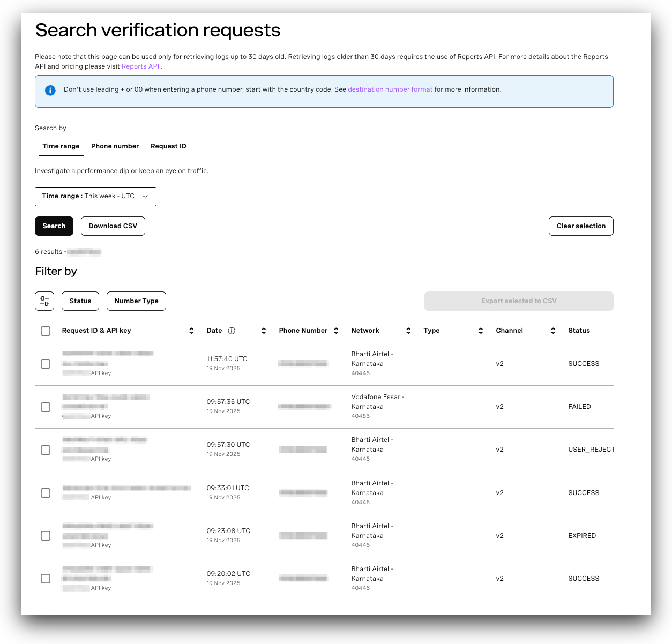Switch to the Phone number search tab

tap(115, 146)
